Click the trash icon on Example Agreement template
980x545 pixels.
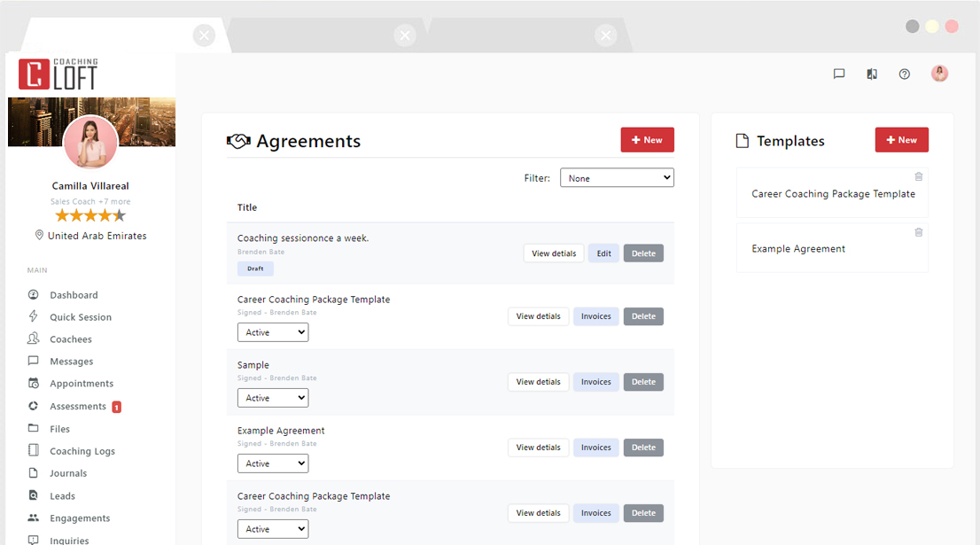point(918,232)
